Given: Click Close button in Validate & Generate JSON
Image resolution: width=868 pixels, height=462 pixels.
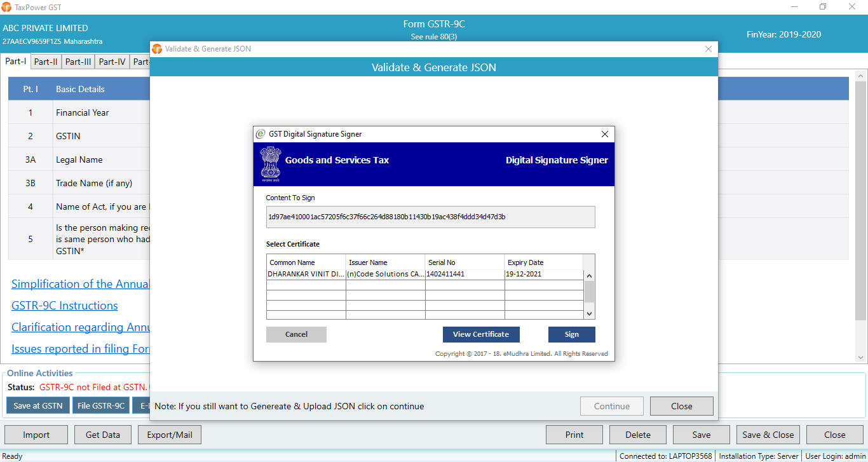Looking at the screenshot, I should tap(682, 406).
